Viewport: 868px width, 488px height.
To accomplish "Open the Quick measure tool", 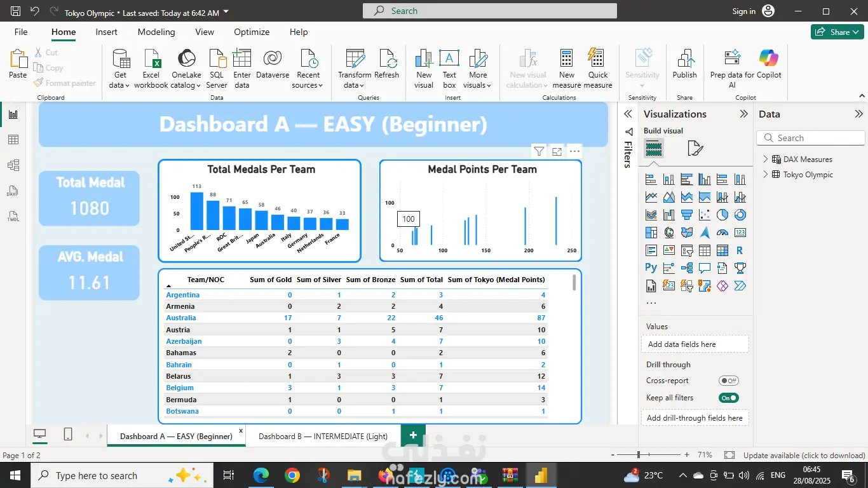I will point(598,69).
